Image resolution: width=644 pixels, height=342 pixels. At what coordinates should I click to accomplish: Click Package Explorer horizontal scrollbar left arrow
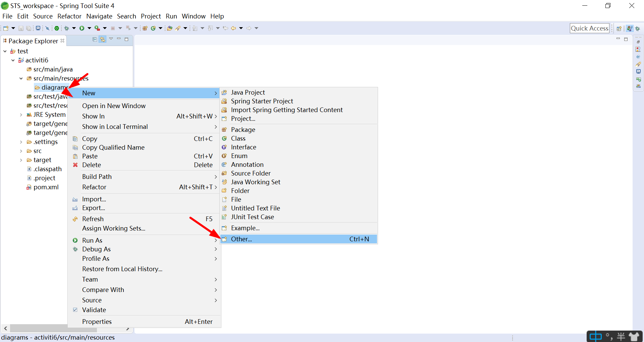click(x=5, y=328)
